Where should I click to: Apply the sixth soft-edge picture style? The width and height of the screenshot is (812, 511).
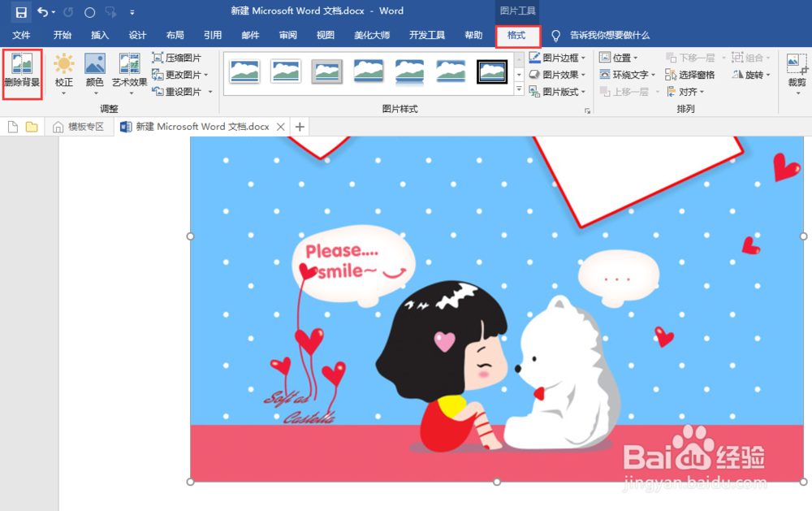[x=451, y=71]
